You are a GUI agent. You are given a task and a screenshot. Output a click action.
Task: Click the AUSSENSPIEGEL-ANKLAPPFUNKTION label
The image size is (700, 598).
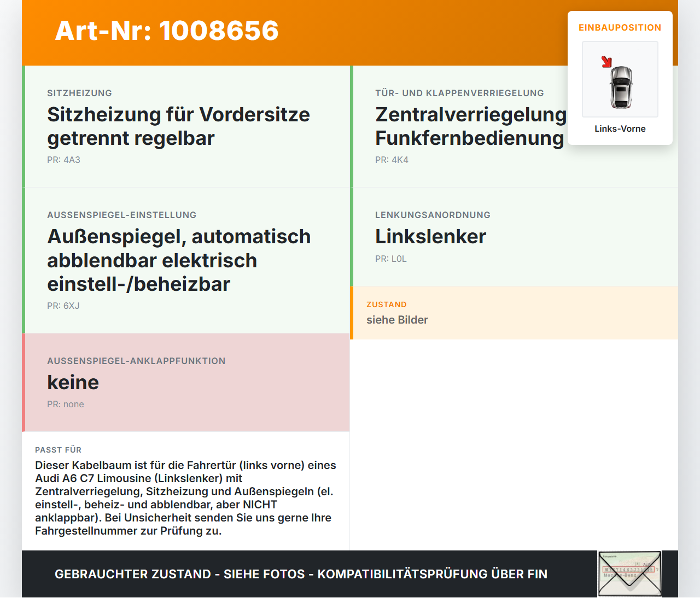136,361
